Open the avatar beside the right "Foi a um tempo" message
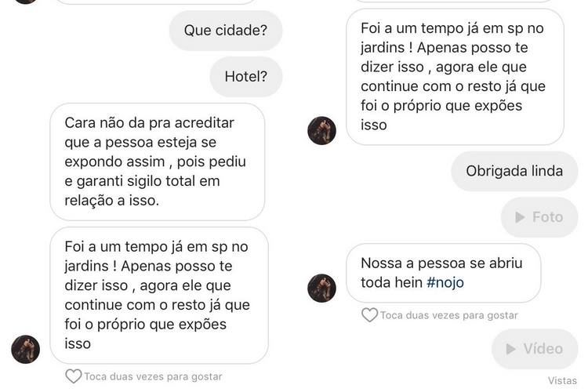The image size is (588, 392). 321,130
